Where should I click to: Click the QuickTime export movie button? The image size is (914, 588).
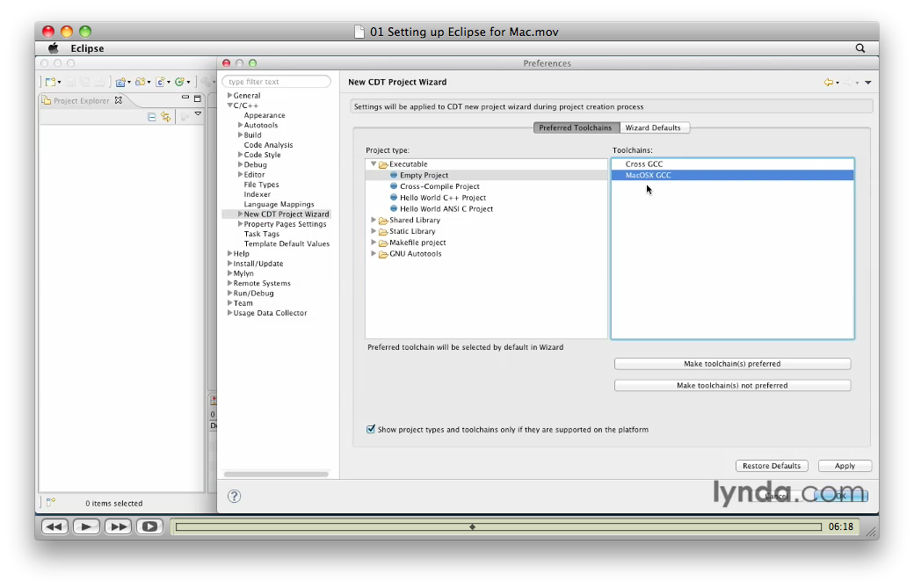pos(149,526)
